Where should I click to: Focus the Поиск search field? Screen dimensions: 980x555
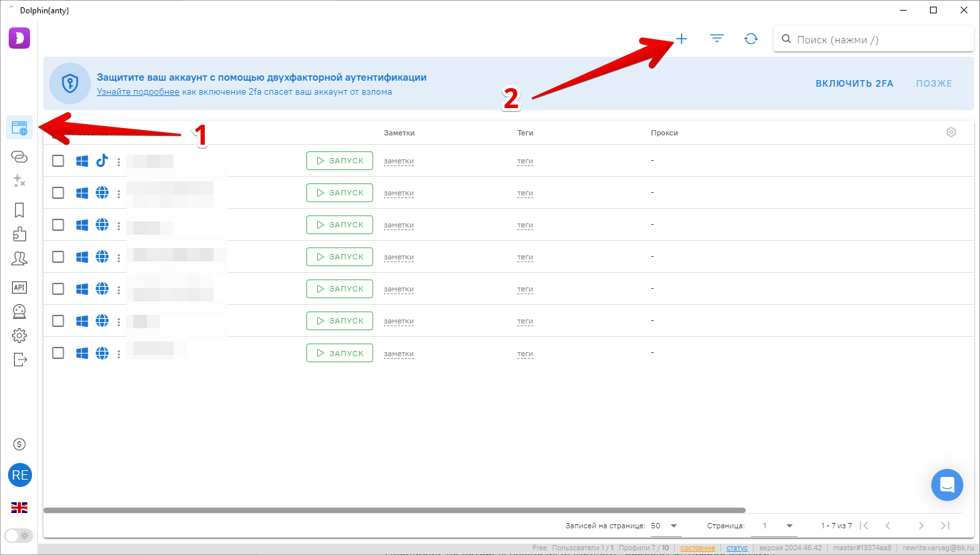pyautogui.click(x=873, y=39)
